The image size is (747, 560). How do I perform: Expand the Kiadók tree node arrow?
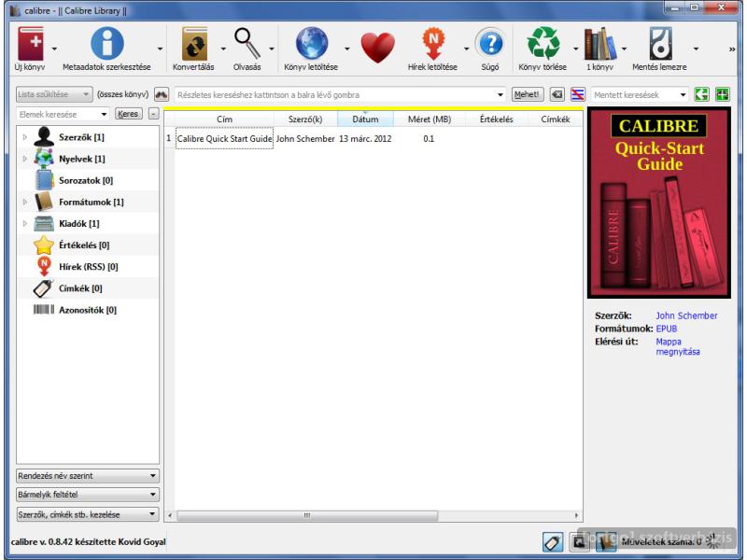[x=25, y=223]
